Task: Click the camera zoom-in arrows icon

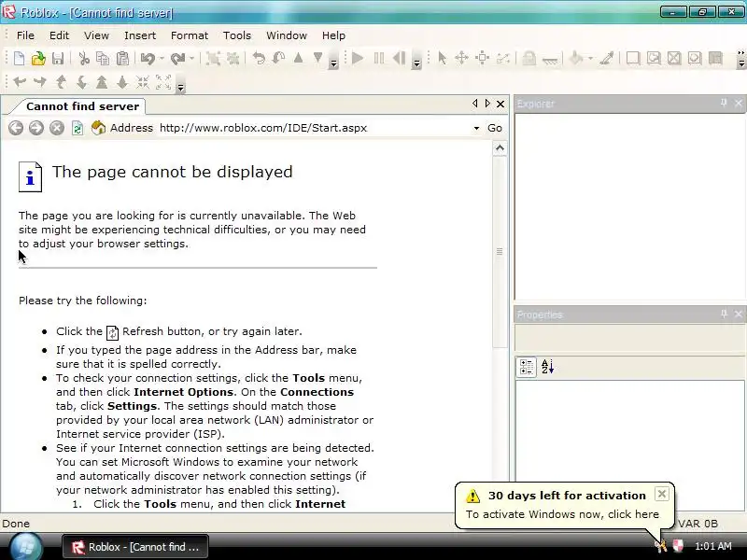Action: click(x=143, y=82)
